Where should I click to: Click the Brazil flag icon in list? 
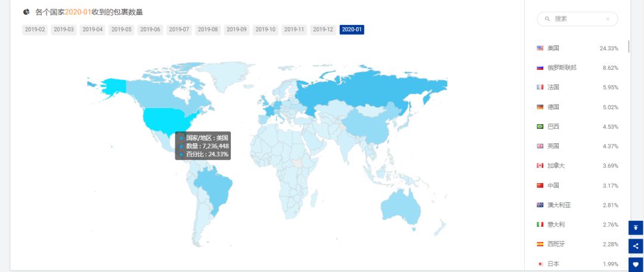tap(540, 126)
